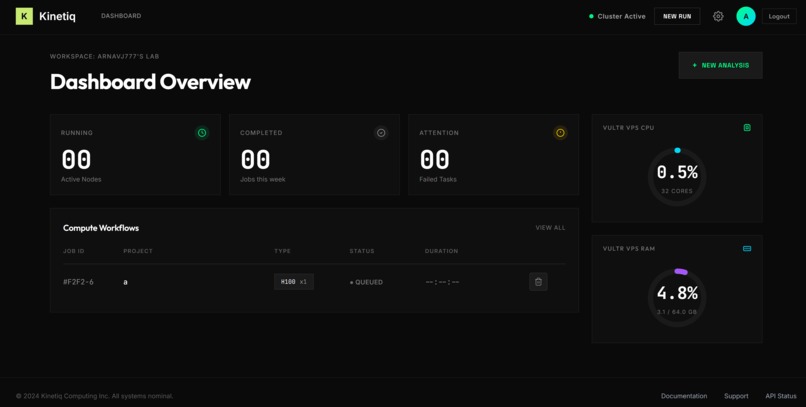
Task: Open the settings gear icon
Action: (718, 16)
